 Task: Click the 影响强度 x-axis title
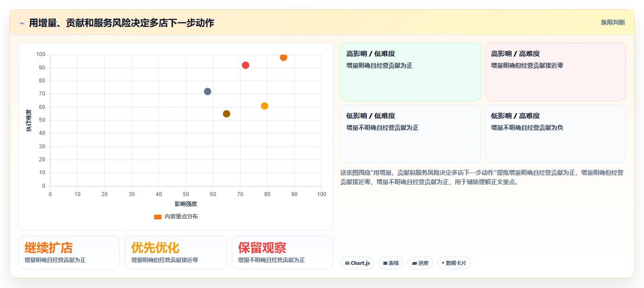click(x=186, y=204)
